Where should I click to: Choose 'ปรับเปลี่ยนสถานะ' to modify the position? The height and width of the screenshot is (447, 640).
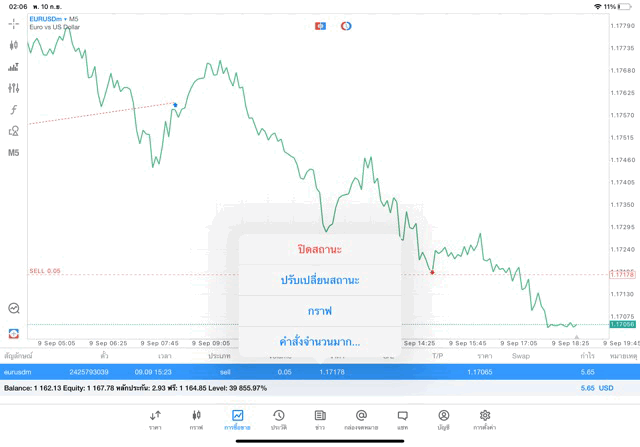point(320,280)
